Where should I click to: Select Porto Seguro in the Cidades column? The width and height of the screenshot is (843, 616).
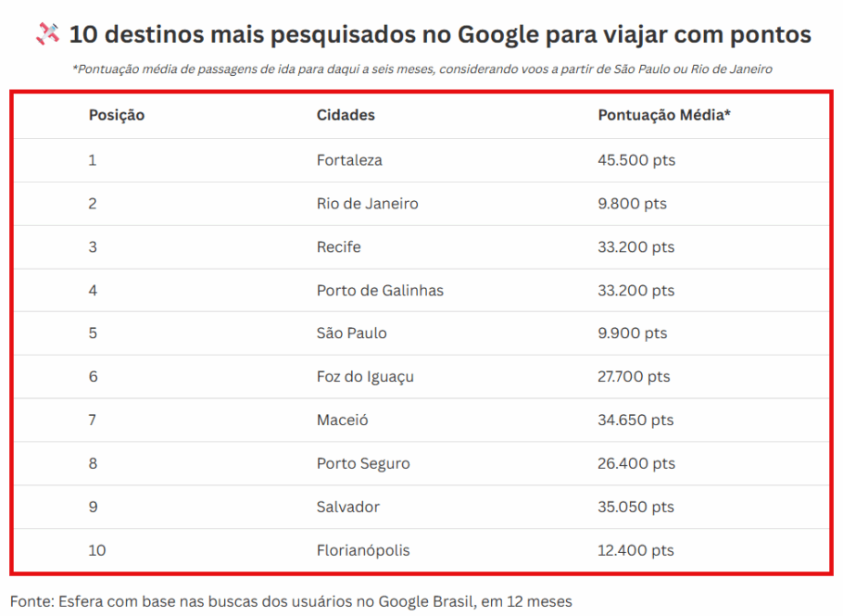(363, 464)
